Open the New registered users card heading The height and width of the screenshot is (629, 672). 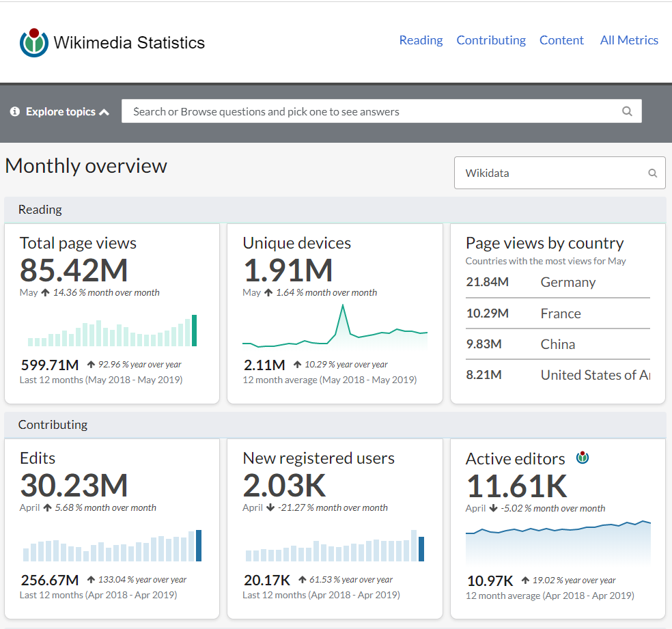pyautogui.click(x=318, y=458)
